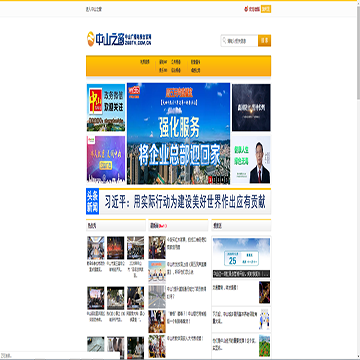This screenshot has height=360, width=360.
Task: Click the magnifier icon in the search box
Action: pyautogui.click(x=224, y=41)
